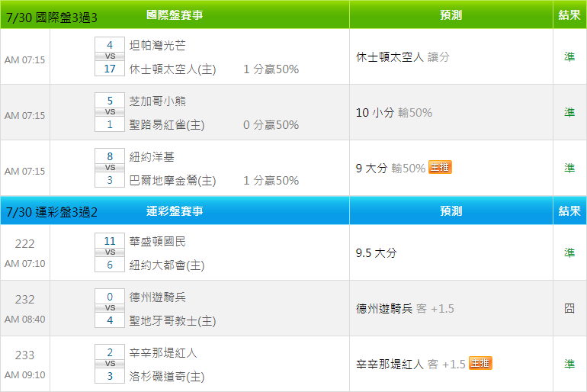This screenshot has width=587, height=392.
Task: Click score box showing 4 for 坦帕灣光芒
Action: [x=110, y=44]
